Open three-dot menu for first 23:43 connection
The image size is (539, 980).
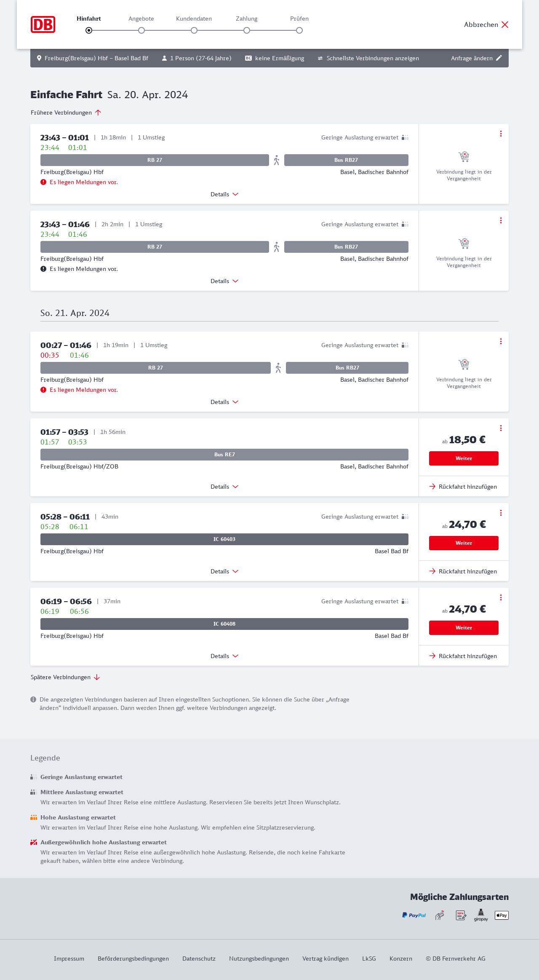pyautogui.click(x=501, y=134)
